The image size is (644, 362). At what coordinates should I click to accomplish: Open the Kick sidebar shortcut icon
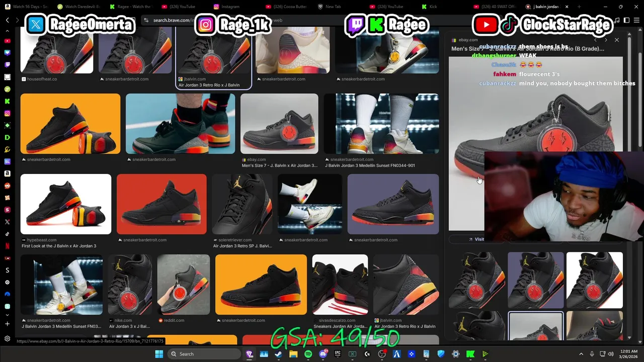tap(7, 101)
